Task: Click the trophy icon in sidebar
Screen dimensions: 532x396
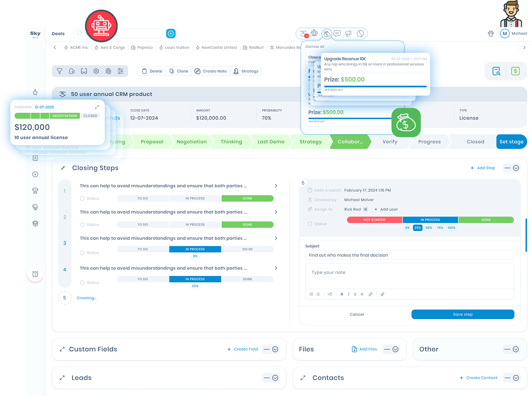Action: [x=35, y=191]
